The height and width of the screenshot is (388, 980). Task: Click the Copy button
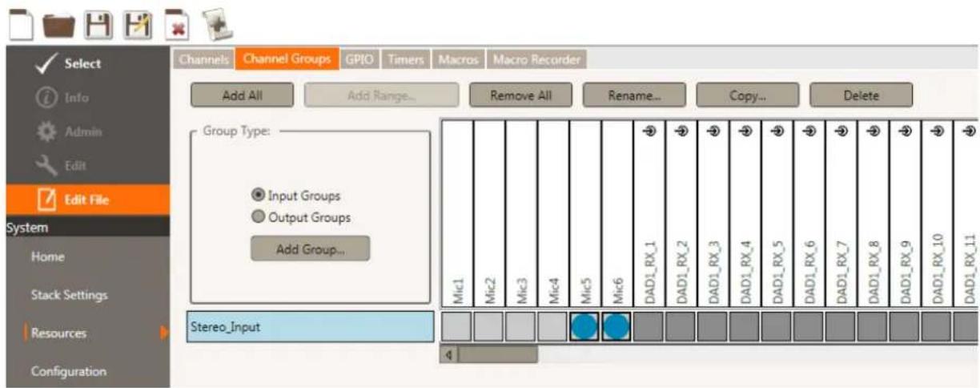pos(748,95)
